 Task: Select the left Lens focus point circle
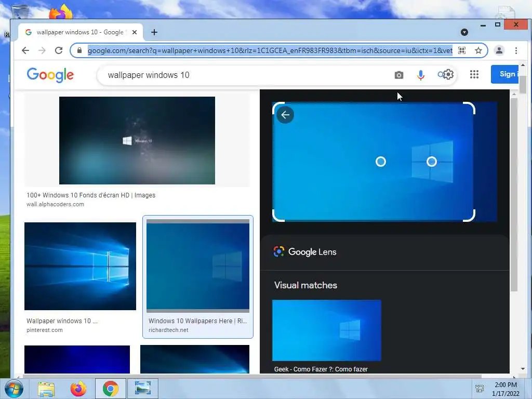pyautogui.click(x=381, y=162)
